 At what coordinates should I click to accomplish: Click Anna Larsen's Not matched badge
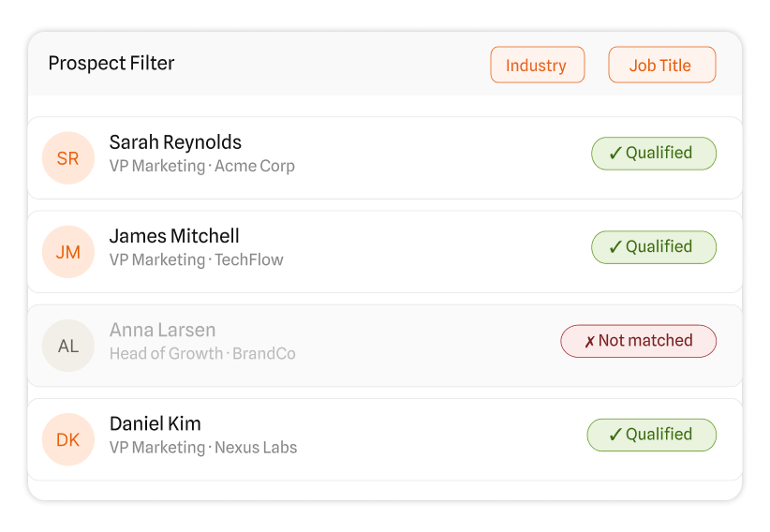(638, 341)
